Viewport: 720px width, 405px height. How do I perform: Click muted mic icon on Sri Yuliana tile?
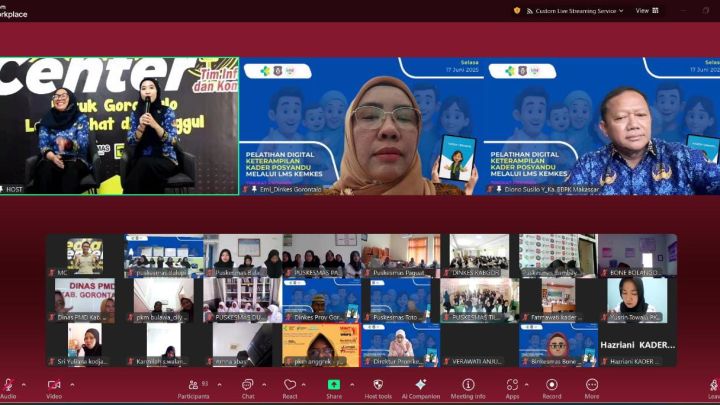(52, 362)
